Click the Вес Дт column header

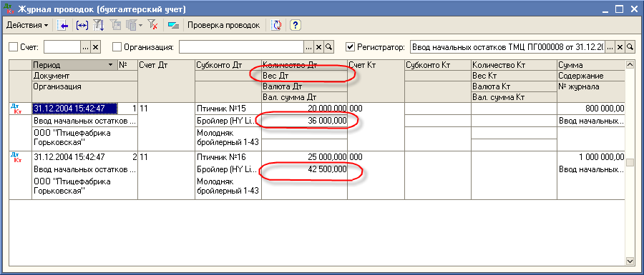click(x=304, y=76)
